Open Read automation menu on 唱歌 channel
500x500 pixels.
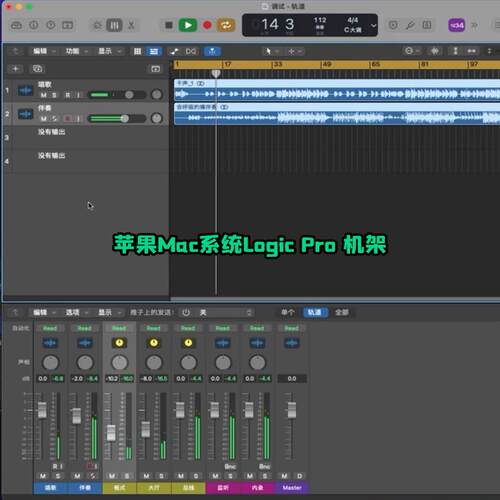[x=50, y=328]
